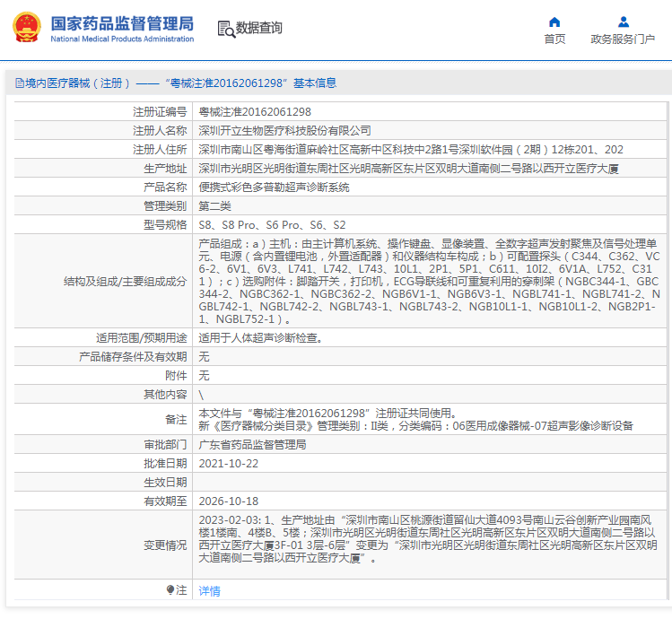The width and height of the screenshot is (672, 619).
Task: Click the product name 便携式彩色多普勒超声诊断系统
Action: tap(274, 187)
